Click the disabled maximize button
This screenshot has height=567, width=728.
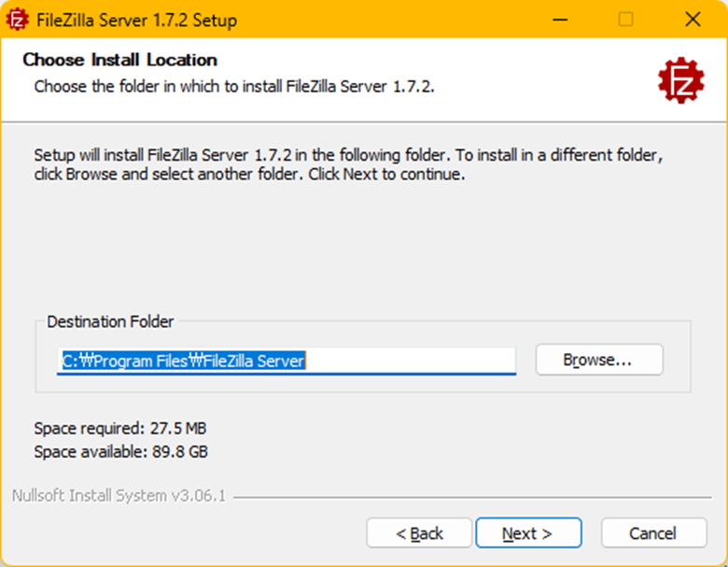pos(626,20)
